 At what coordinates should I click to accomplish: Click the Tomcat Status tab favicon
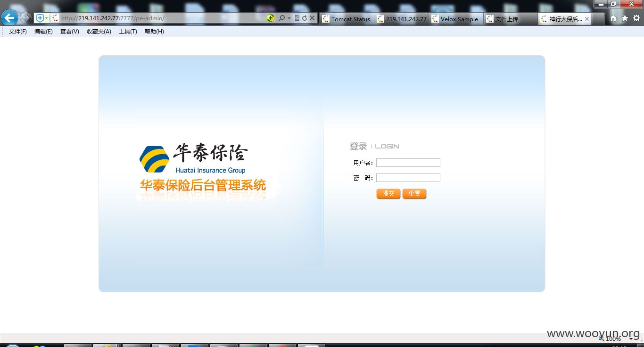[326, 19]
